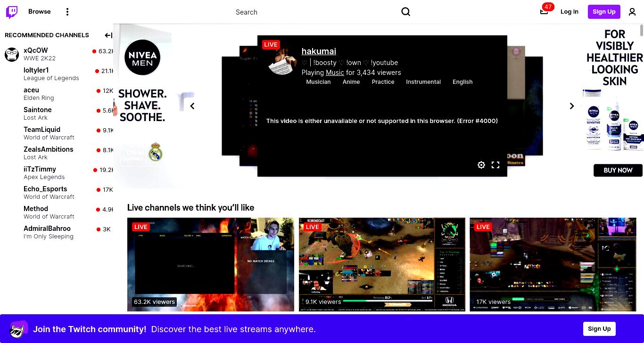Screen dimensions: 644x343
Task: Select the Musician tag
Action: pyautogui.click(x=318, y=82)
